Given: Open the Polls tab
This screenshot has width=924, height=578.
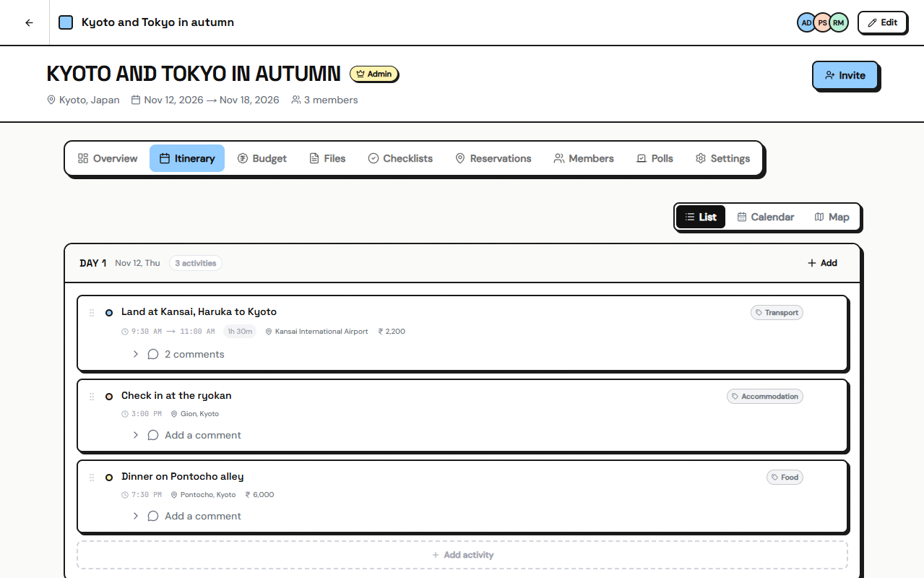Looking at the screenshot, I should [655, 158].
